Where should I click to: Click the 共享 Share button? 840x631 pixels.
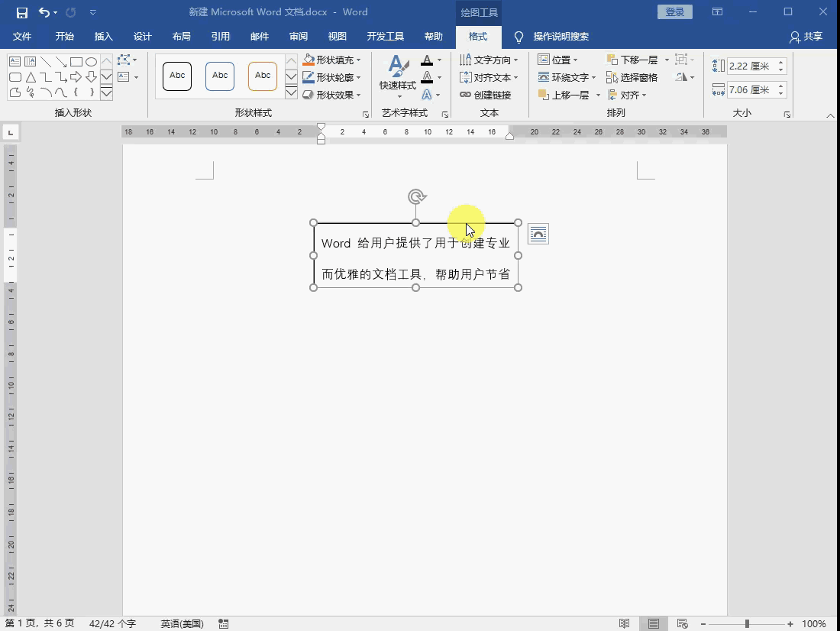tap(806, 37)
